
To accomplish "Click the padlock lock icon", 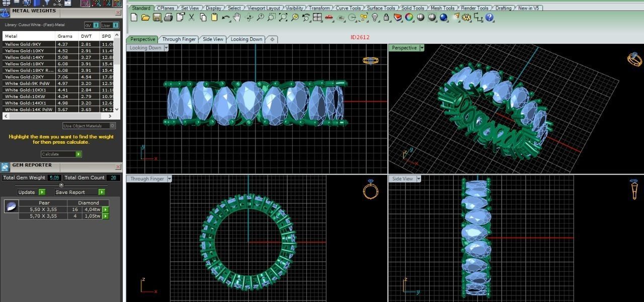I will [x=386, y=18].
